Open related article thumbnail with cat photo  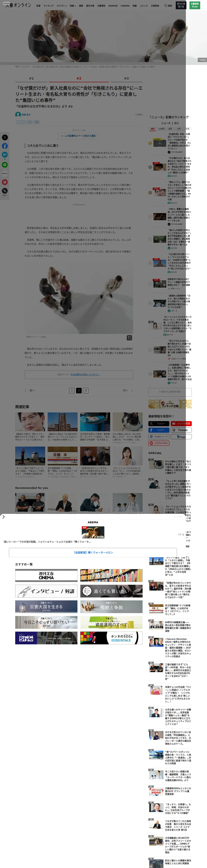tap(127, 422)
